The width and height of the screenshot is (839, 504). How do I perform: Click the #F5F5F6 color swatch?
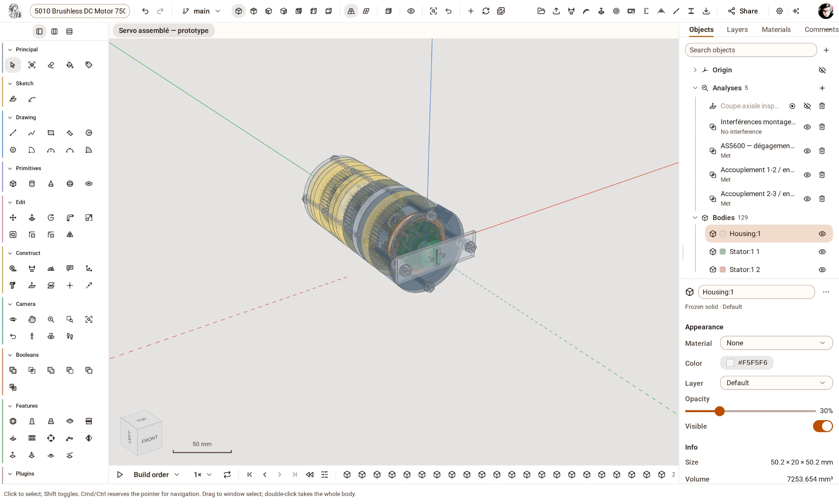(x=747, y=363)
